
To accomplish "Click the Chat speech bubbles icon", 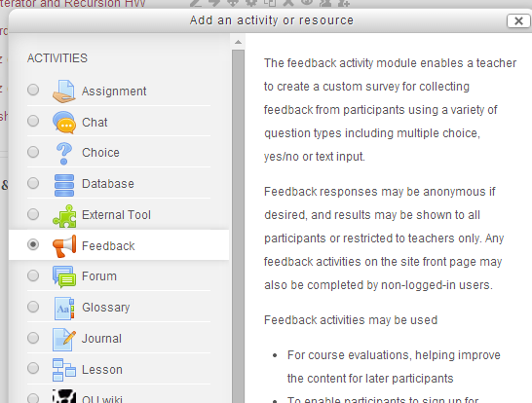I will click(63, 122).
